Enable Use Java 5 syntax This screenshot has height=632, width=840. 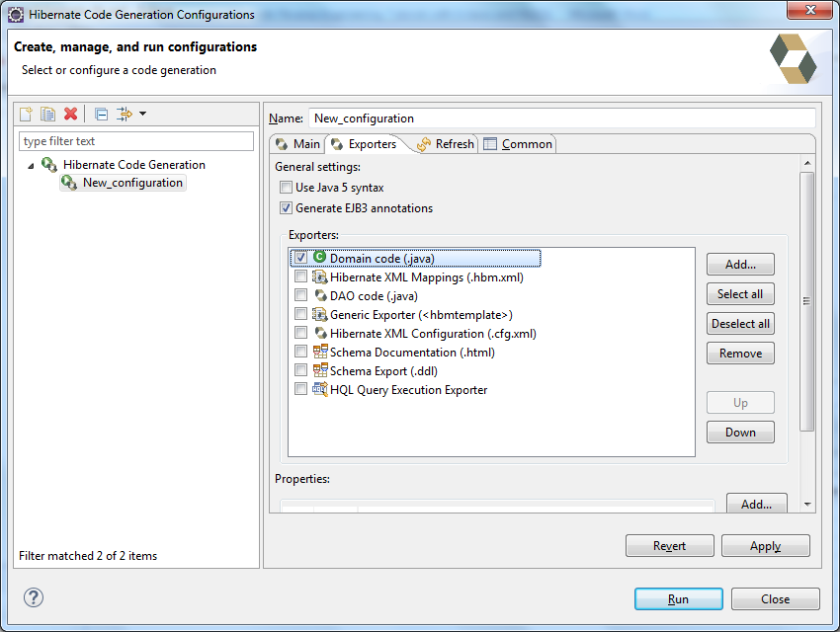point(286,188)
